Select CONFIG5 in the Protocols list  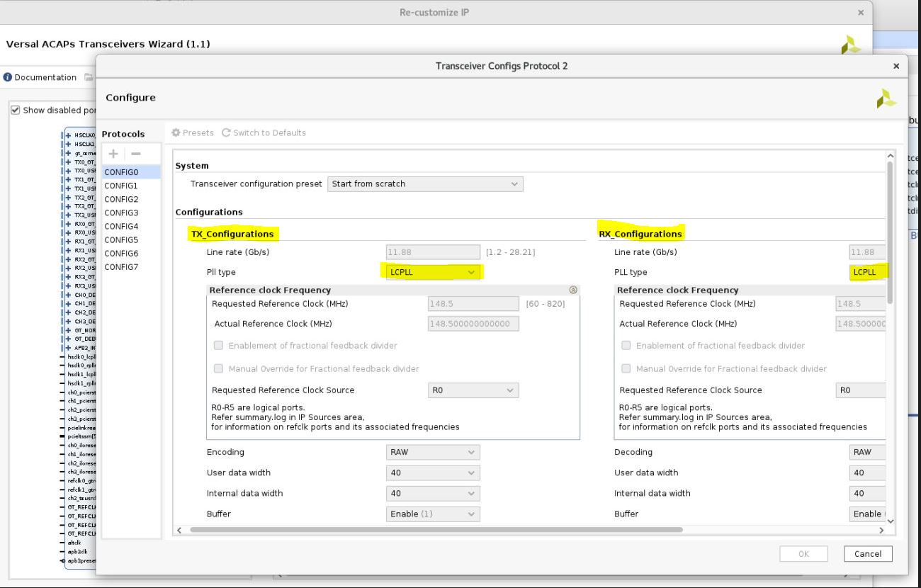131,240
